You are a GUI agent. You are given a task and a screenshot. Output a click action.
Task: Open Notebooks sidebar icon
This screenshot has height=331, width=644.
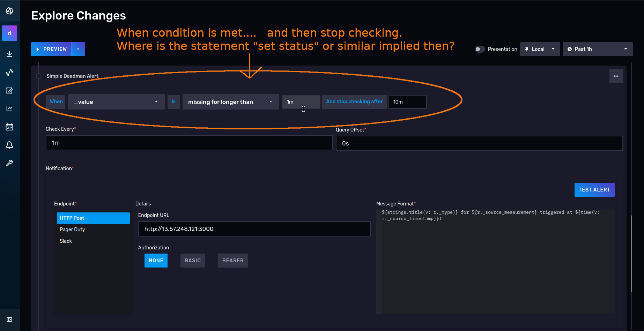[9, 91]
